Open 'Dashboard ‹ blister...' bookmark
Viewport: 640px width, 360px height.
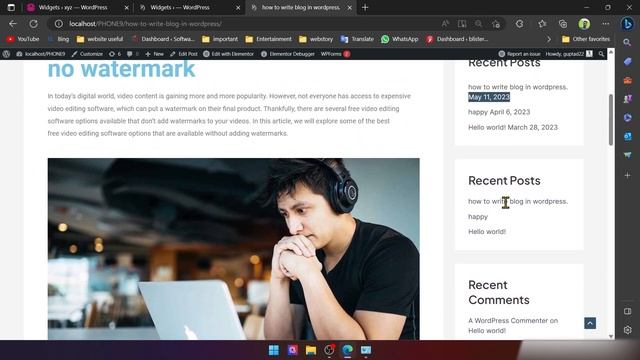[457, 39]
